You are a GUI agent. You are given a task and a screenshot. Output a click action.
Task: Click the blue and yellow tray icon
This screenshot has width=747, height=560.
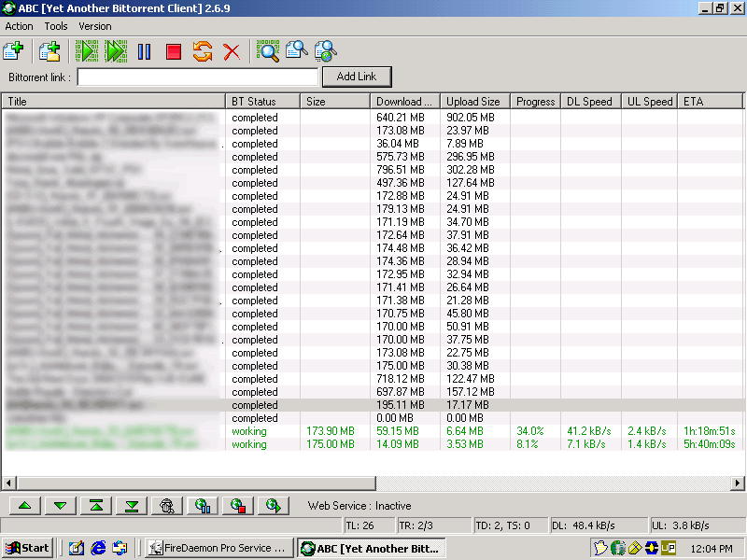651,548
